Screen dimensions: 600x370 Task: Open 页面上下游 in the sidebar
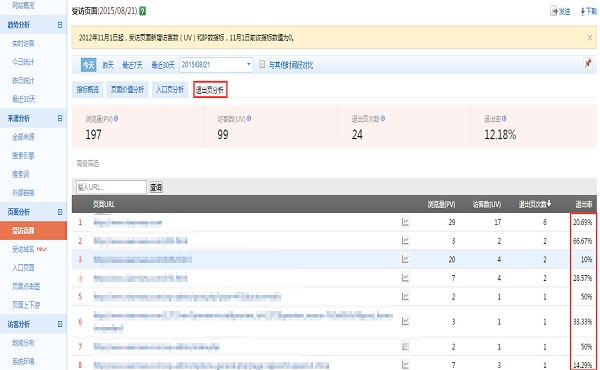[26, 305]
